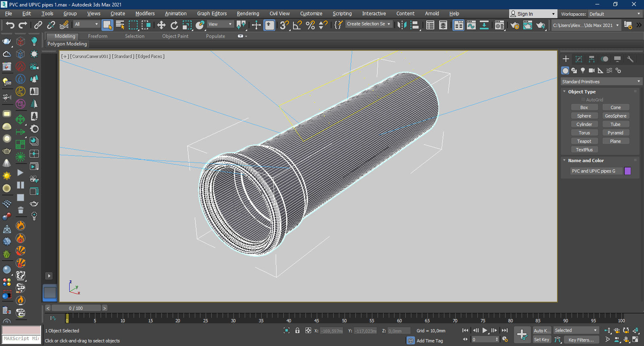Click the GeoSphere primitive button
Image resolution: width=644 pixels, height=346 pixels.
coord(615,116)
